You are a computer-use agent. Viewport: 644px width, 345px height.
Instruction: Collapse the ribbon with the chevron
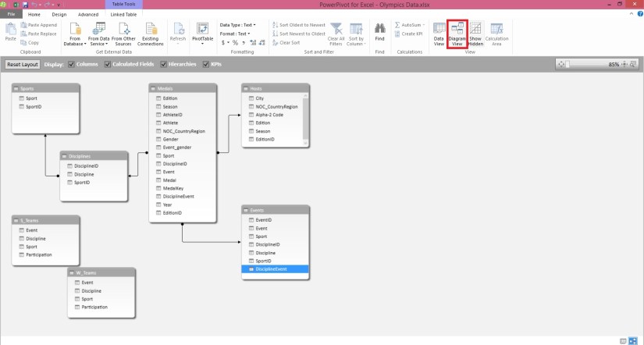pyautogui.click(x=632, y=14)
